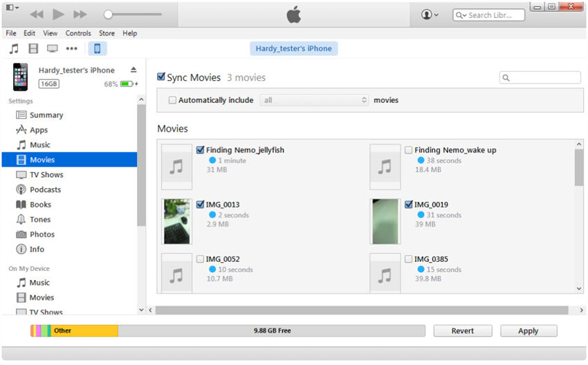Open the TV Shows monitor icon

click(x=52, y=48)
